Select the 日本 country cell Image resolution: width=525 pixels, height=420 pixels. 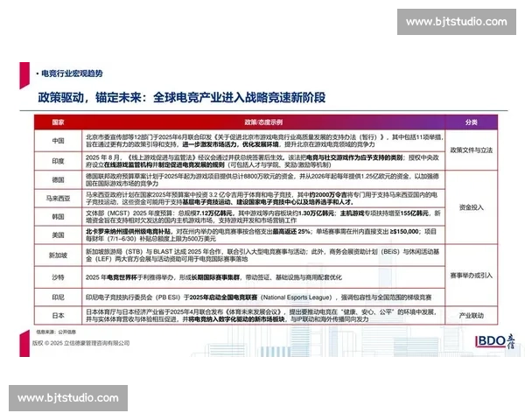58,316
